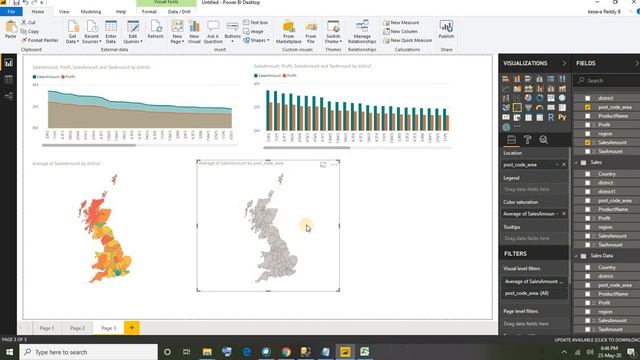Click Manage Relationships button
This screenshot has height=360, width=640.
(362, 31)
